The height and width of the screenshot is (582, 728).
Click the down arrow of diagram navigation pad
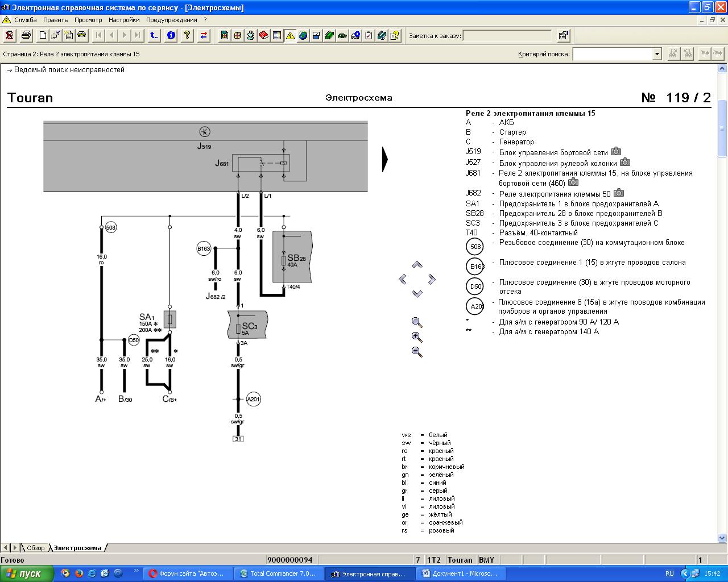pyautogui.click(x=417, y=293)
